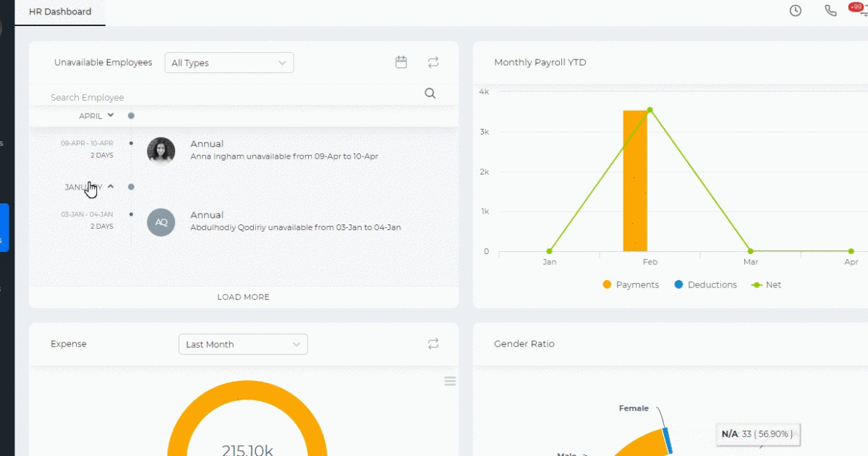Open notifications with +99 badge

(x=857, y=9)
